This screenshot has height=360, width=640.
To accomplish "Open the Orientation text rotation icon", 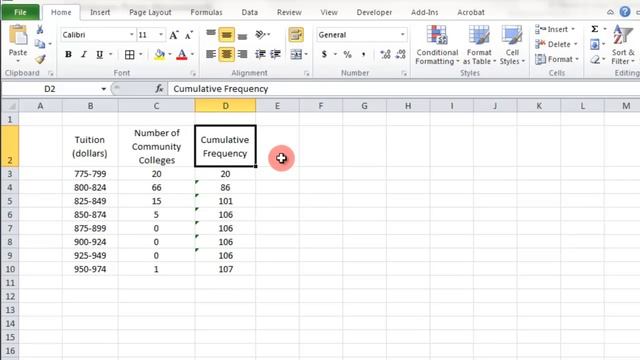I will pyautogui.click(x=260, y=35).
